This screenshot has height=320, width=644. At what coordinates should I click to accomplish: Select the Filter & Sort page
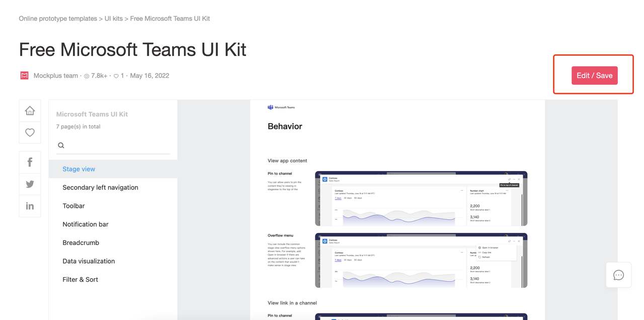[x=80, y=279]
